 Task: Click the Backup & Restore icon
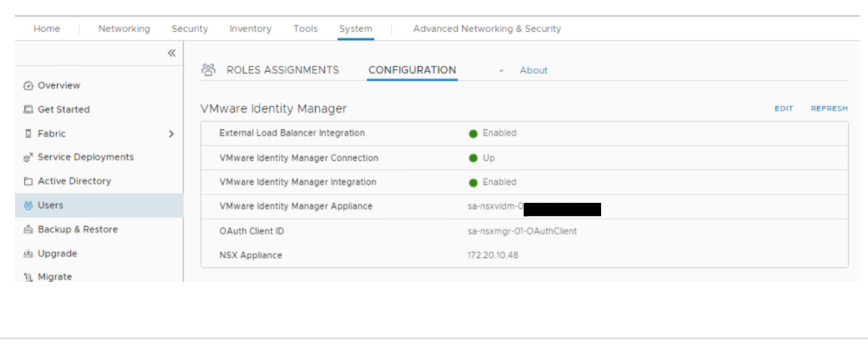click(x=28, y=230)
